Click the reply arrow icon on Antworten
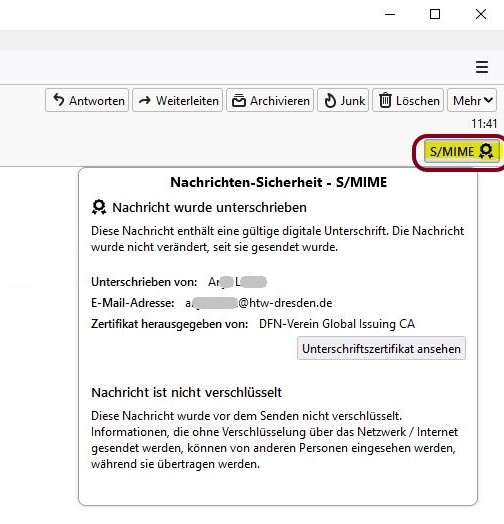504x524 pixels. click(59, 100)
